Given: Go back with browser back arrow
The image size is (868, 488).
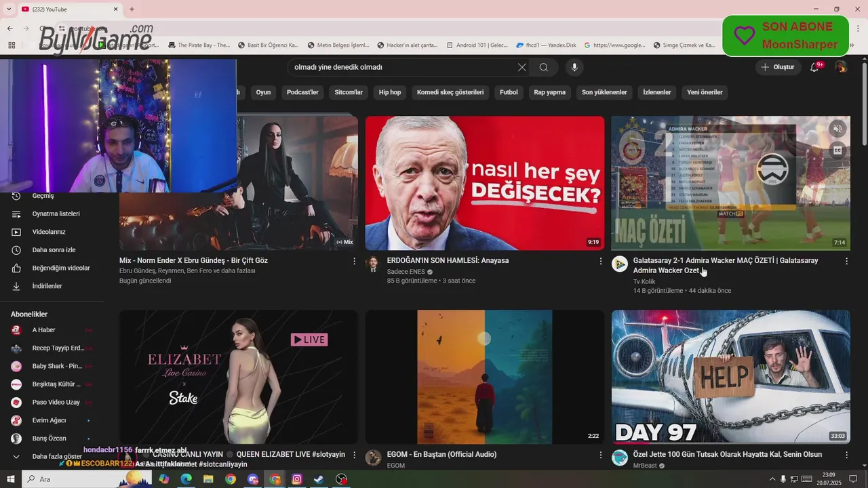Looking at the screenshot, I should (9, 28).
